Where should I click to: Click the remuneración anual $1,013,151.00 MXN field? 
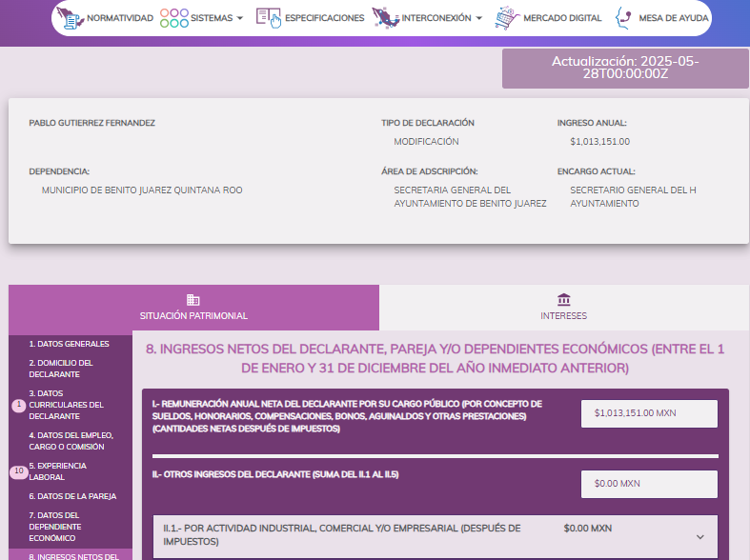(x=649, y=413)
